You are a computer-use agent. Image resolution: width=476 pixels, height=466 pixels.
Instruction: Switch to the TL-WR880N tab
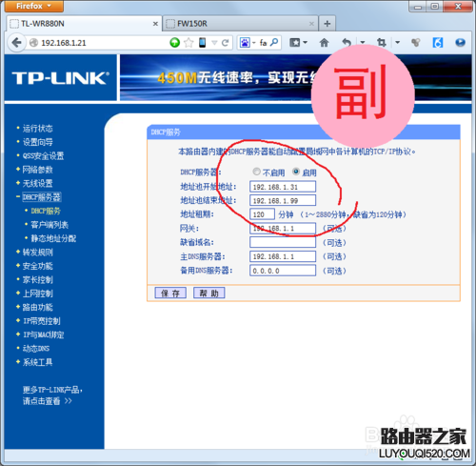pyautogui.click(x=84, y=24)
